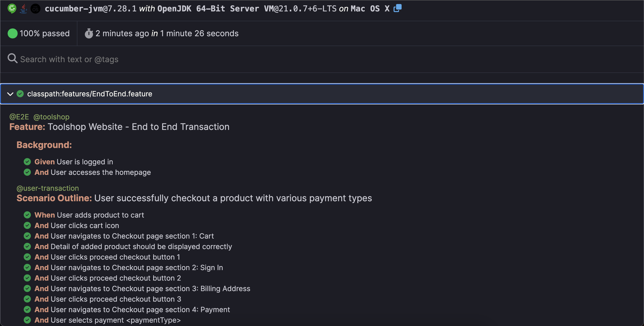Image resolution: width=644 pixels, height=326 pixels.
Task: Click the classpath:features/EndToEnd.feature header row
Action: pyautogui.click(x=322, y=94)
